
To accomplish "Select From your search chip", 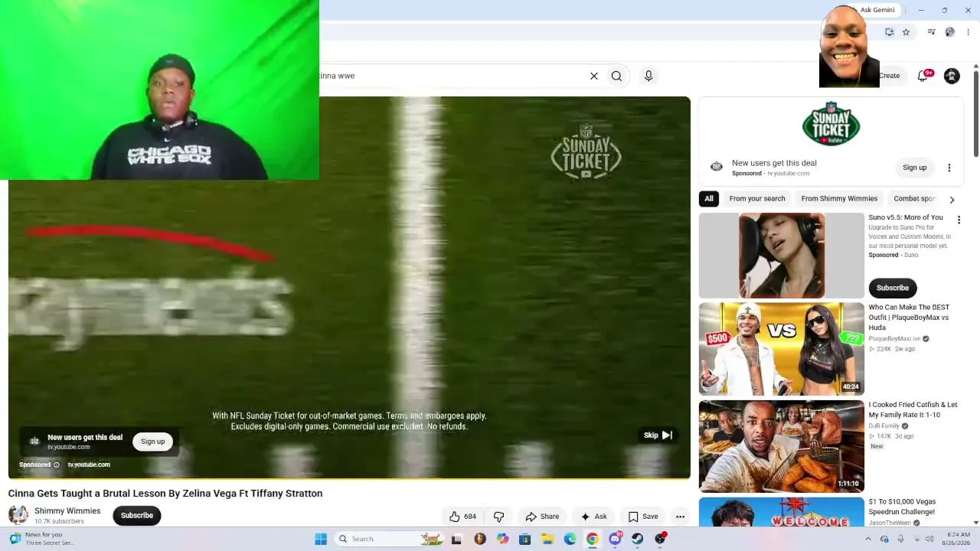I will click(x=757, y=199).
